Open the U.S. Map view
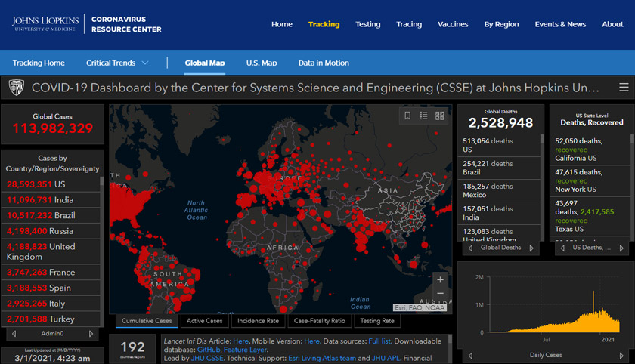The image size is (635, 364). point(261,63)
